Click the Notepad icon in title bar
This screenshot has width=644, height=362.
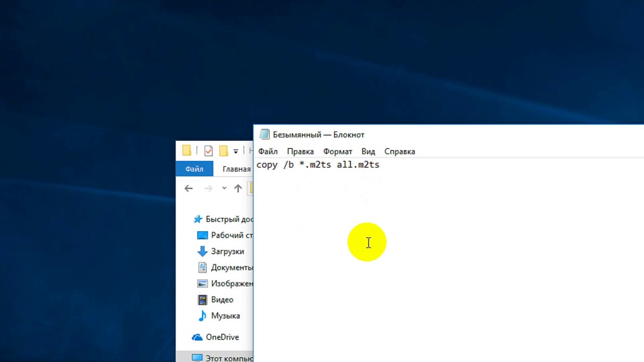[x=264, y=134]
